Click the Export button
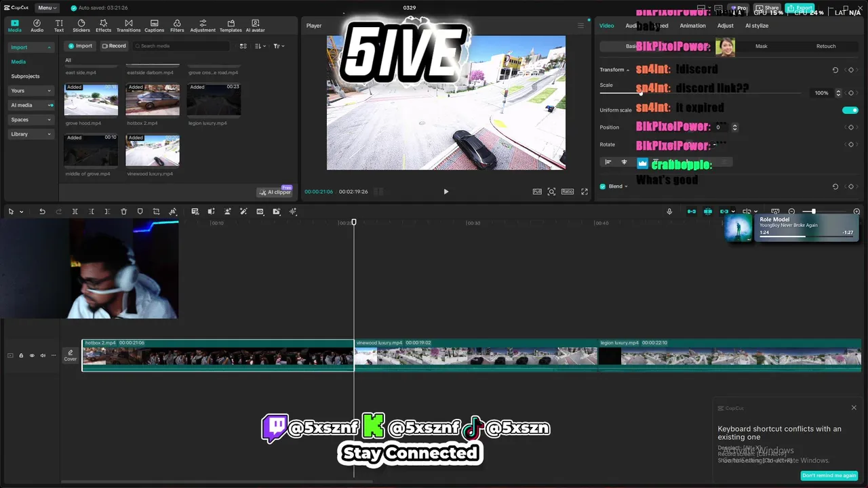Image resolution: width=868 pixels, height=488 pixels. click(800, 8)
